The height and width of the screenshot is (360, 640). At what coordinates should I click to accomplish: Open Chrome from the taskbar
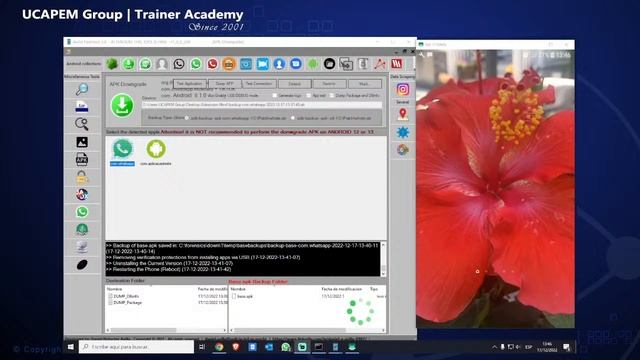[219, 347]
